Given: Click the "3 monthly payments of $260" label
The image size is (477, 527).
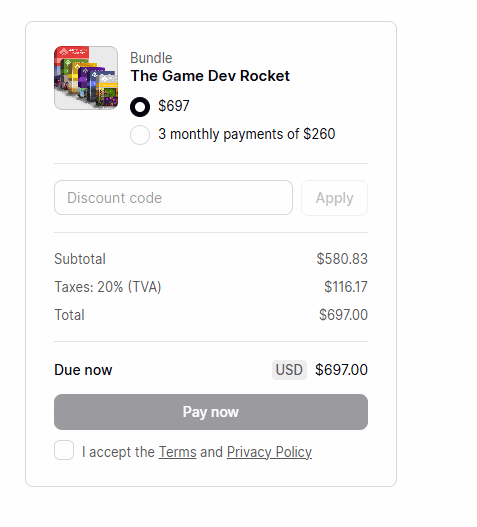Looking at the screenshot, I should coord(247,134).
